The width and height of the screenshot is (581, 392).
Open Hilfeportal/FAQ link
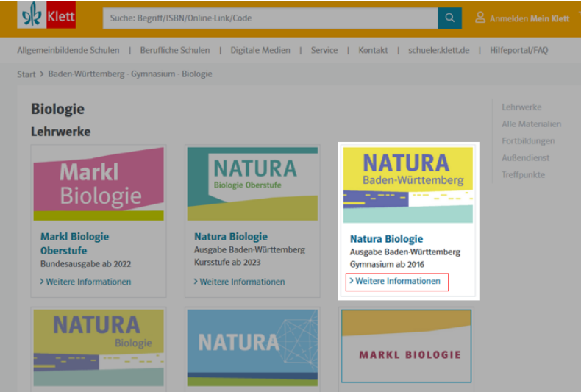[x=520, y=50]
